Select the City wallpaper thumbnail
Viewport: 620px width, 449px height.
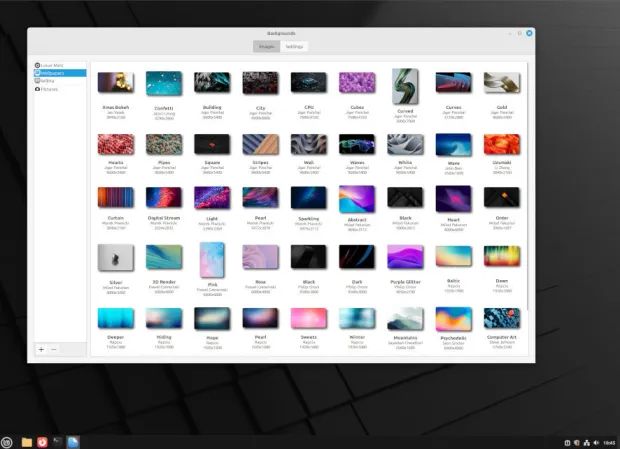pyautogui.click(x=261, y=83)
